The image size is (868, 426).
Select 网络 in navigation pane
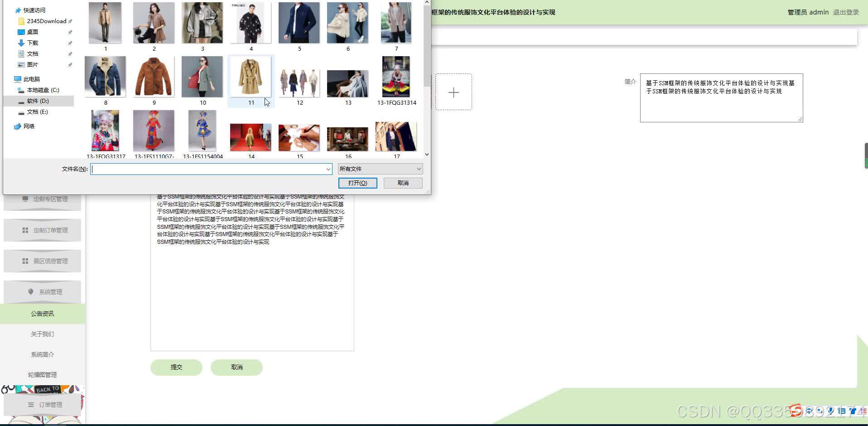click(x=29, y=126)
